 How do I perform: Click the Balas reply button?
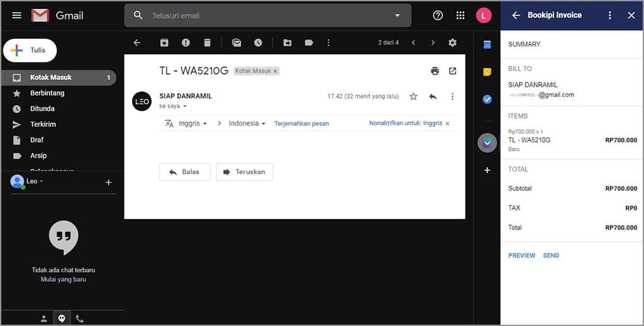pos(184,172)
